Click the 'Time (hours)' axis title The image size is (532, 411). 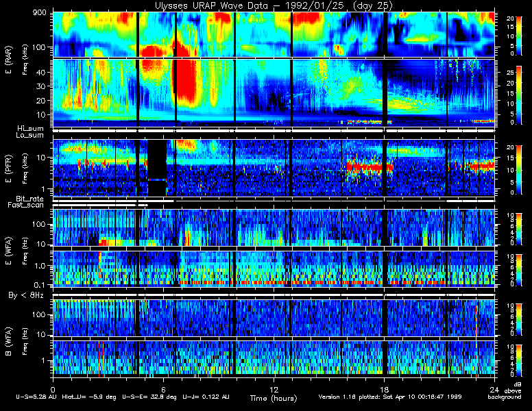click(274, 398)
